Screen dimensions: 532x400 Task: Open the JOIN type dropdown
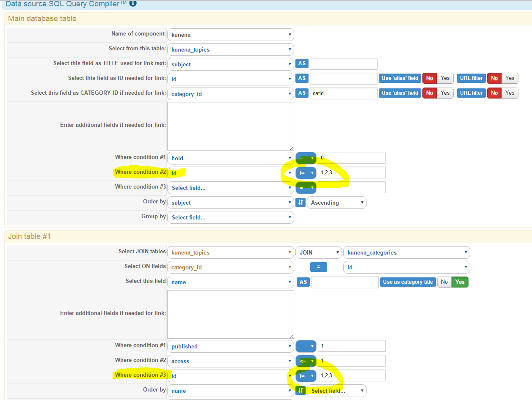(319, 252)
